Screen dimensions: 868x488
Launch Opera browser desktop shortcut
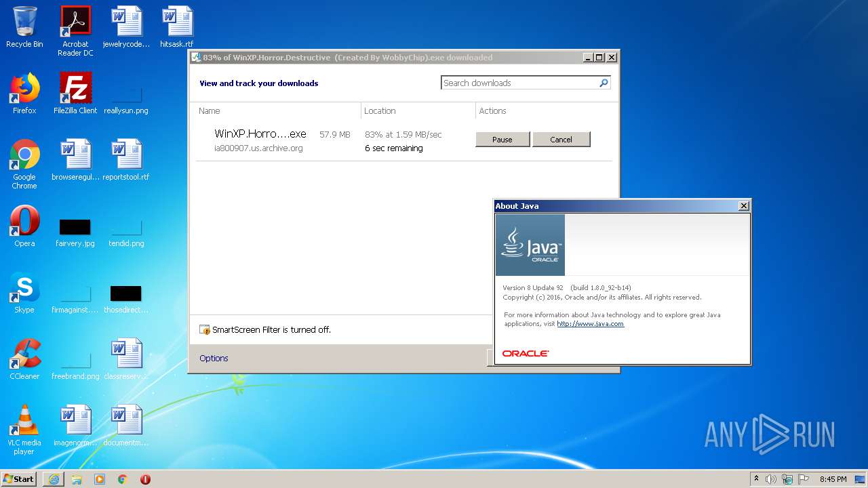[x=24, y=226]
